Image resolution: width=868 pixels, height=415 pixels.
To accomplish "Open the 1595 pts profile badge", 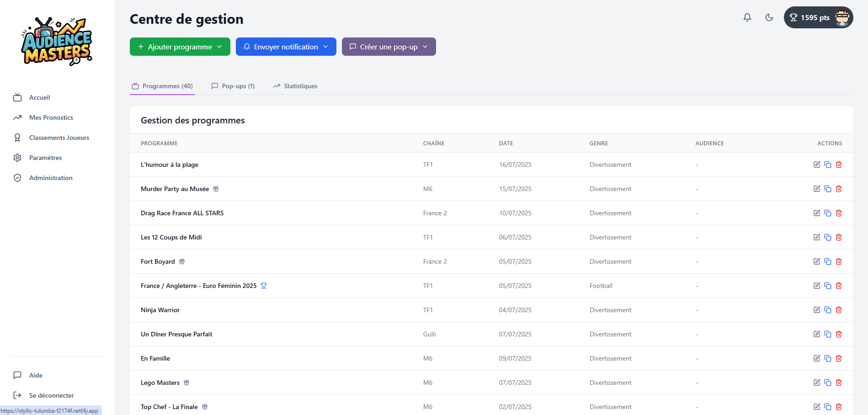I will coord(818,17).
